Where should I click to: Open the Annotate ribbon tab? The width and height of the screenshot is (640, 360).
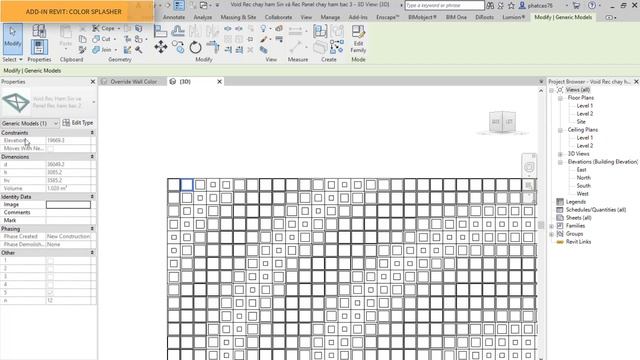click(x=174, y=17)
